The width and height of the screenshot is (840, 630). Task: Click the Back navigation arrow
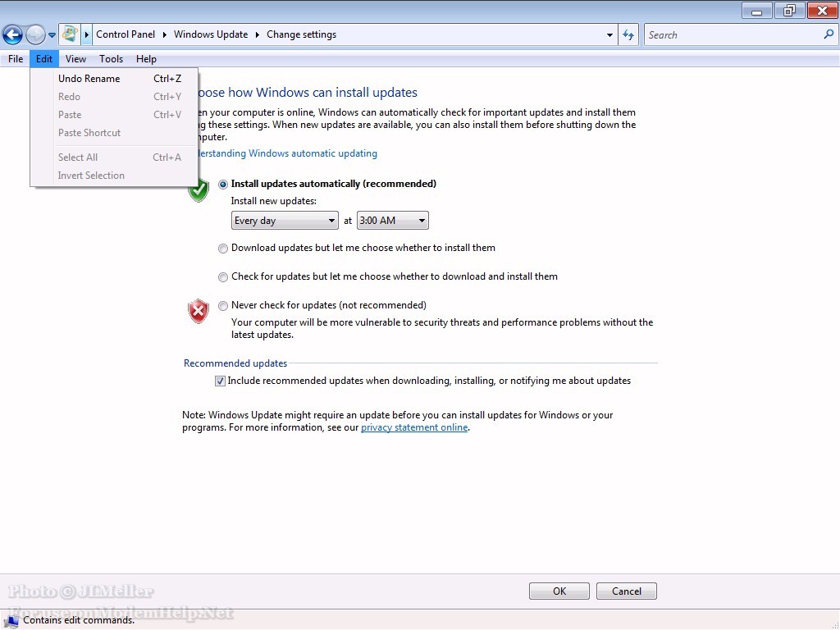(12, 34)
